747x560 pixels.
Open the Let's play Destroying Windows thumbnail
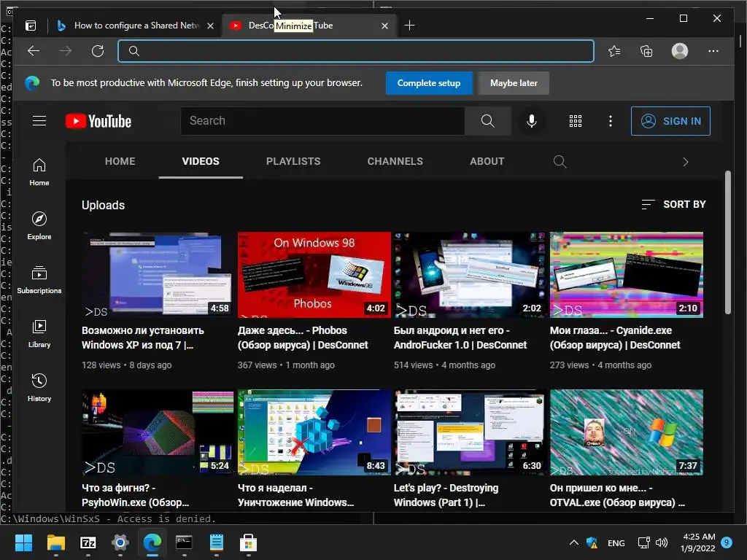(471, 432)
